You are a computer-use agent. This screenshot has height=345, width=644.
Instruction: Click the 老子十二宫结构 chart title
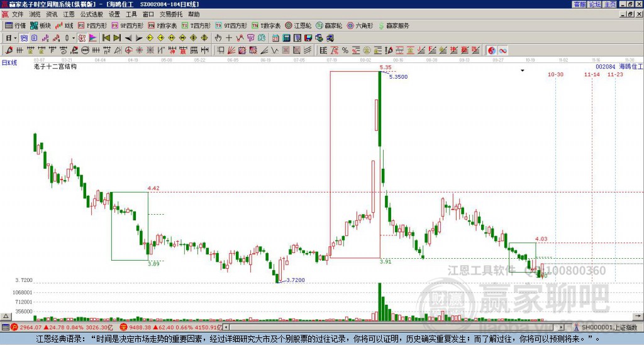point(55,66)
